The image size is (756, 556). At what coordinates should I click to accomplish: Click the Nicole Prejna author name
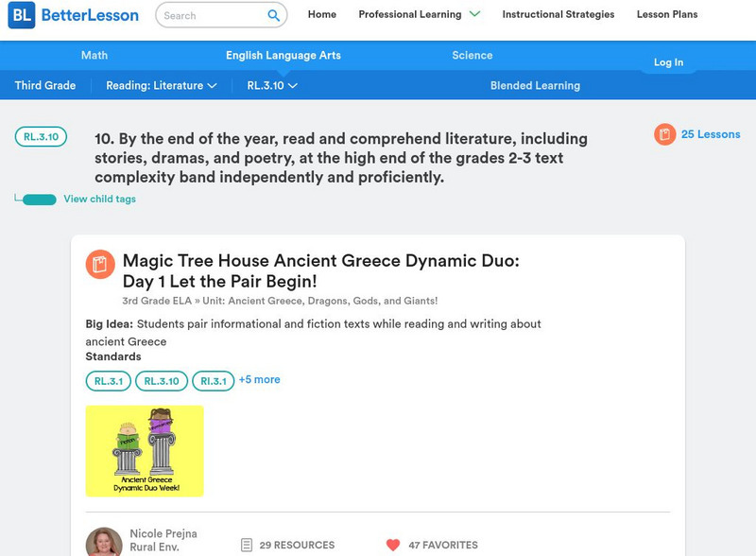coord(163,533)
